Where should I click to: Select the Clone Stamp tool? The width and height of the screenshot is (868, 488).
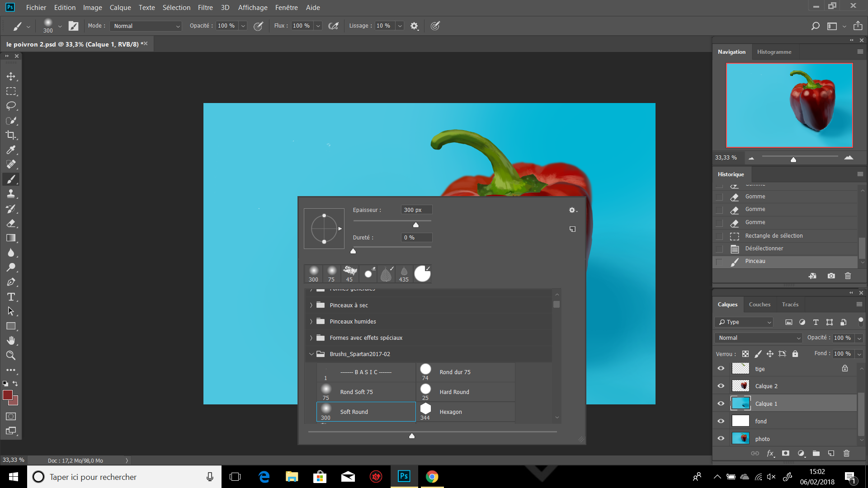tap(11, 194)
